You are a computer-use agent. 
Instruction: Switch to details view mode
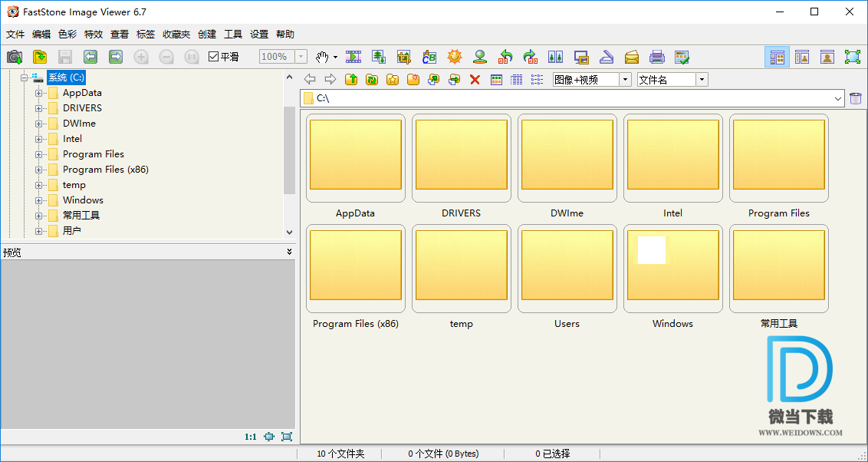(517, 80)
